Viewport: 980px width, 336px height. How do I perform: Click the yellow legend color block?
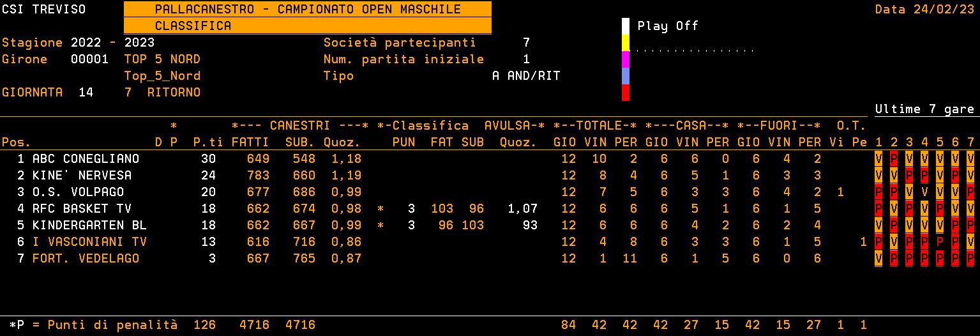[626, 43]
